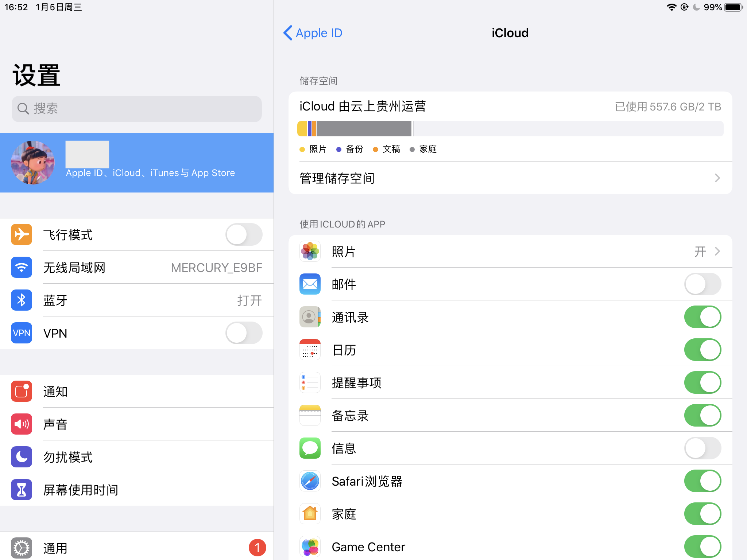Disable the Game Center switch
The image size is (747, 560).
(703, 547)
